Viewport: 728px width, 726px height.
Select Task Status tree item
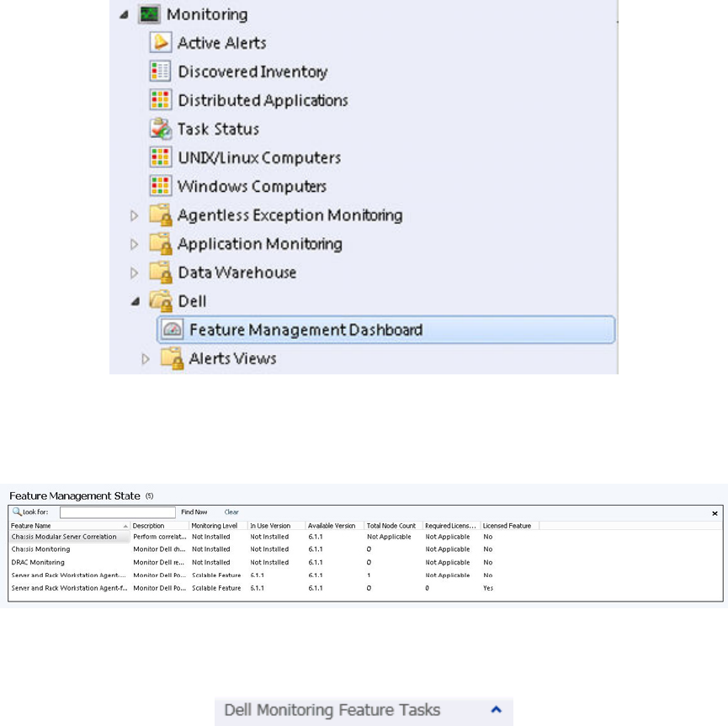click(218, 129)
